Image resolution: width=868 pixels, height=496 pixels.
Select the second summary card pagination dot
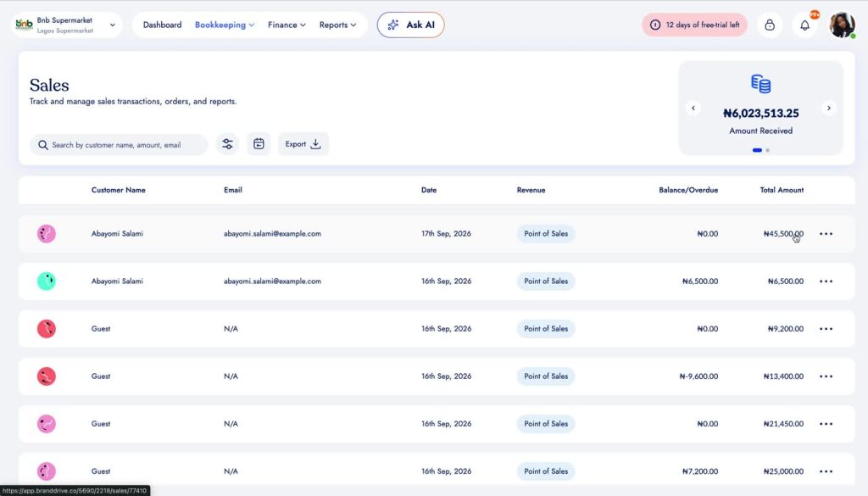[x=768, y=150]
